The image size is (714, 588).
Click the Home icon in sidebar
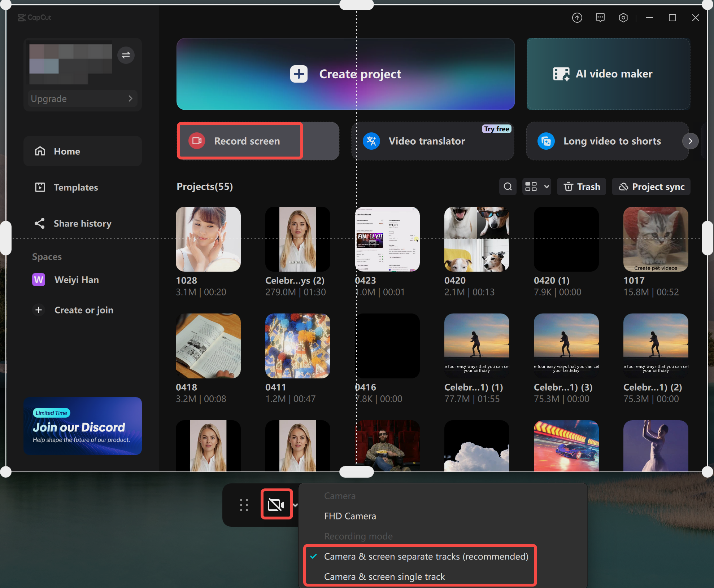point(40,151)
